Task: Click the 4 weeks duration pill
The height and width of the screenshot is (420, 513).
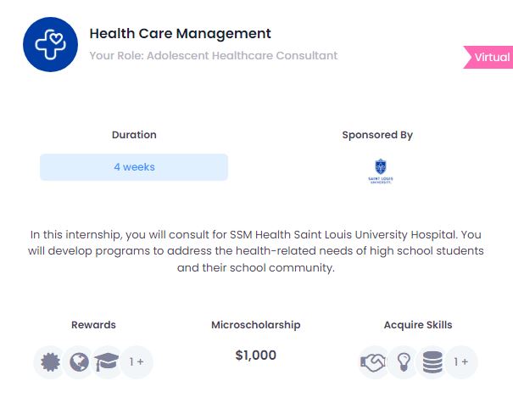Action: (134, 167)
